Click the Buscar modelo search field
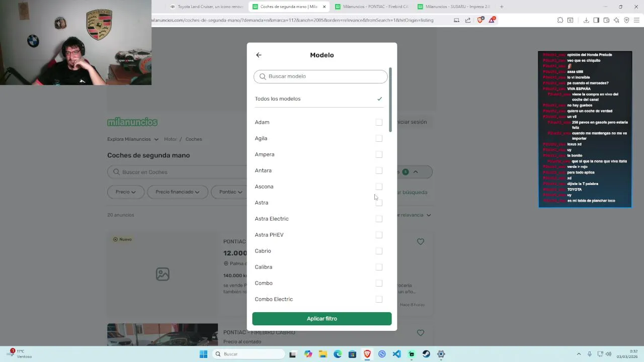Image resolution: width=644 pixels, height=362 pixels. (321, 76)
